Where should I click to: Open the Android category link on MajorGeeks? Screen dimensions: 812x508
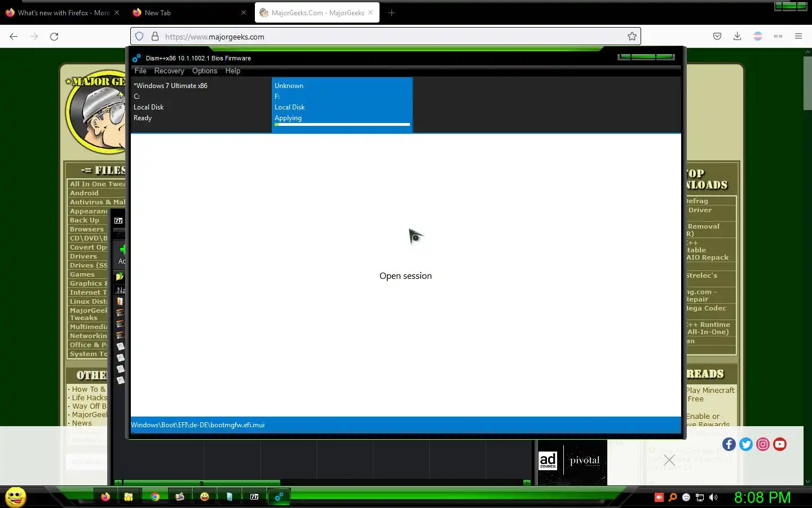tap(84, 193)
